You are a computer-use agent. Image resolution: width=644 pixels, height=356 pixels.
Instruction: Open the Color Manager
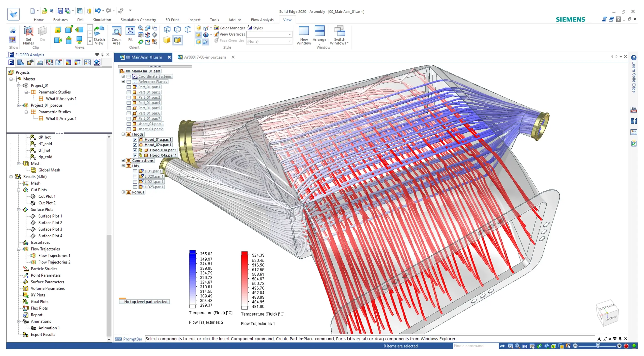point(229,28)
